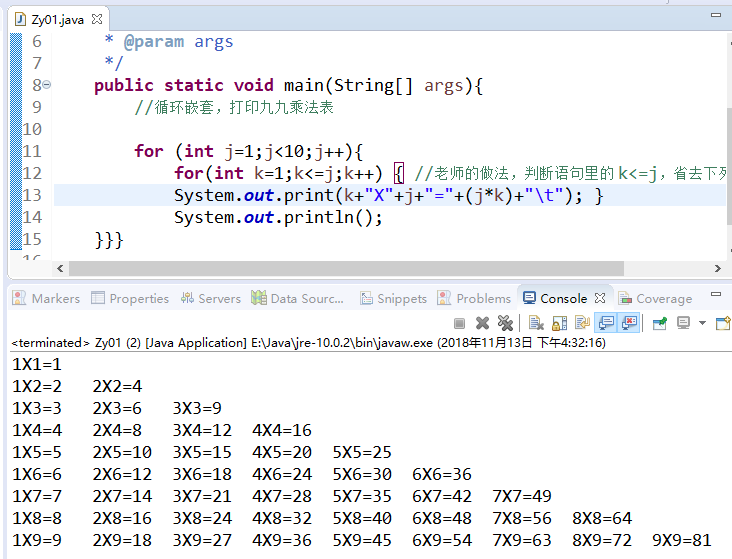
Task: Switch to the Properties tab
Action: tap(130, 298)
